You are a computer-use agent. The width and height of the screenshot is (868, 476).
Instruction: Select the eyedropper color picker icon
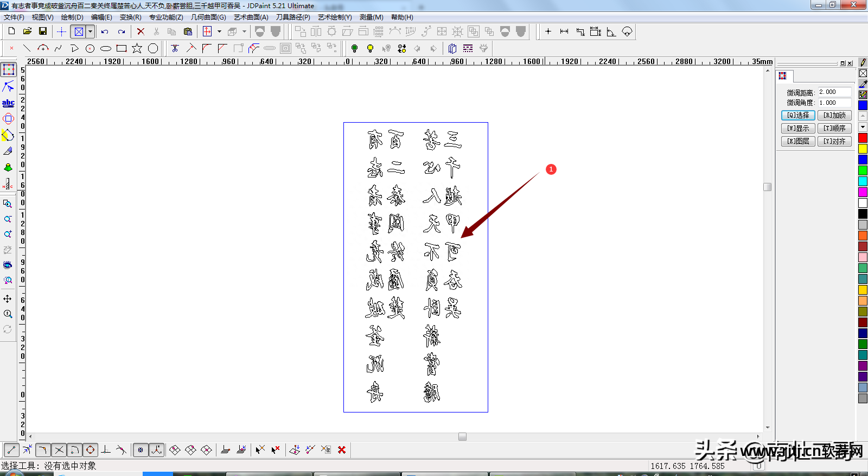863,84
